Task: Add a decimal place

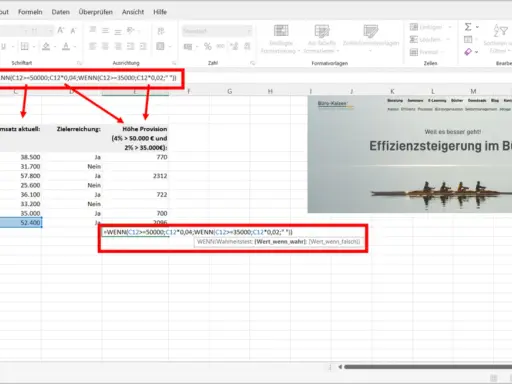Action: pyautogui.click(x=234, y=46)
